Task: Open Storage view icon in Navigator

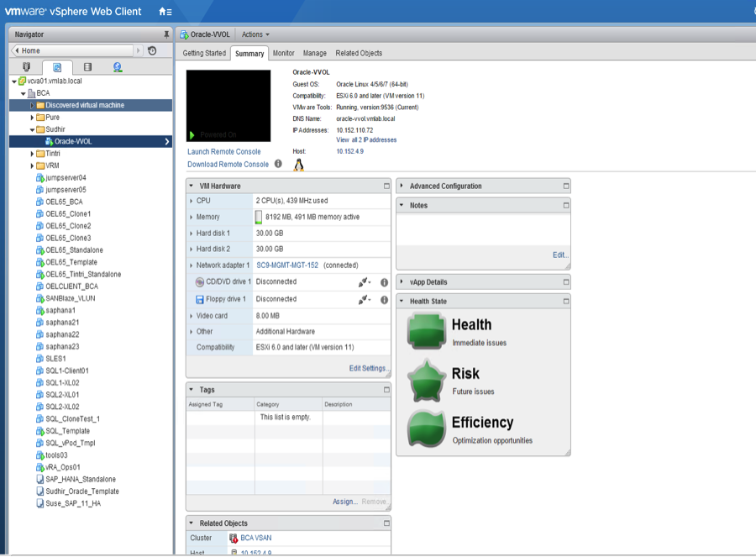Action: [87, 67]
